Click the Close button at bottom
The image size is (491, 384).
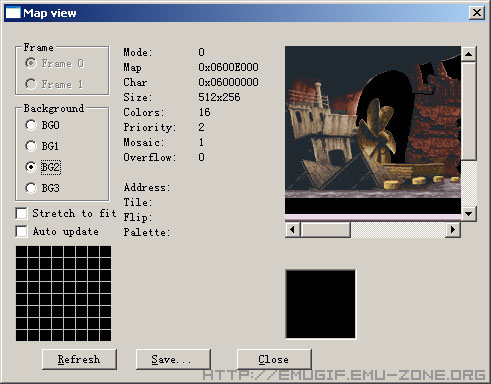tap(274, 359)
